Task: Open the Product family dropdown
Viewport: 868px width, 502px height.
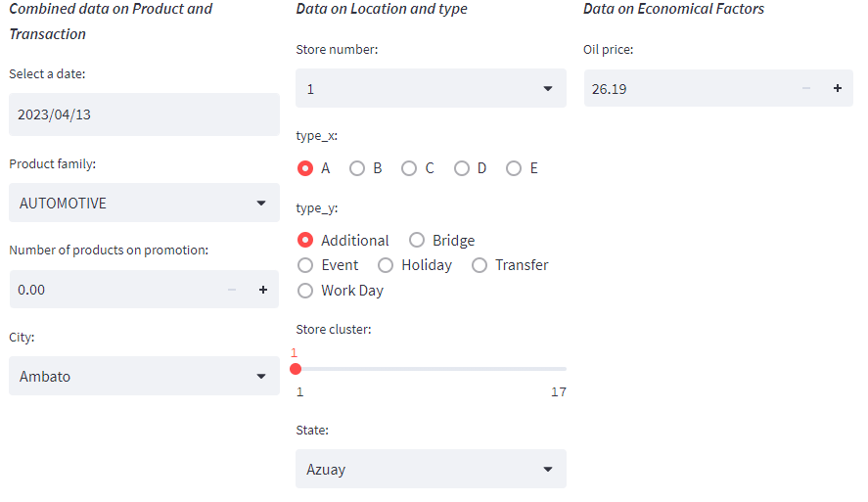Action: 144,204
